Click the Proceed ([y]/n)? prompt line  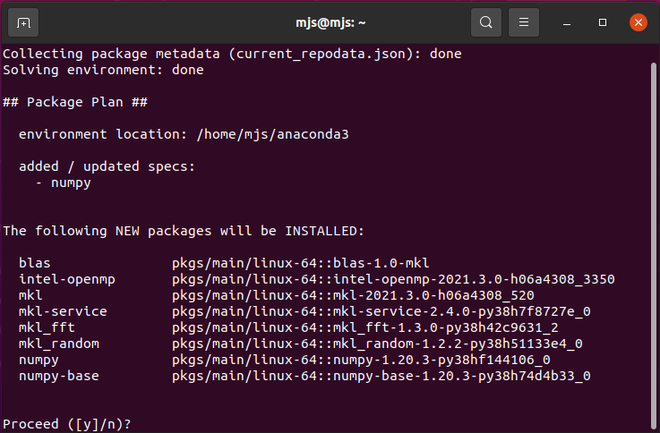(x=67, y=424)
